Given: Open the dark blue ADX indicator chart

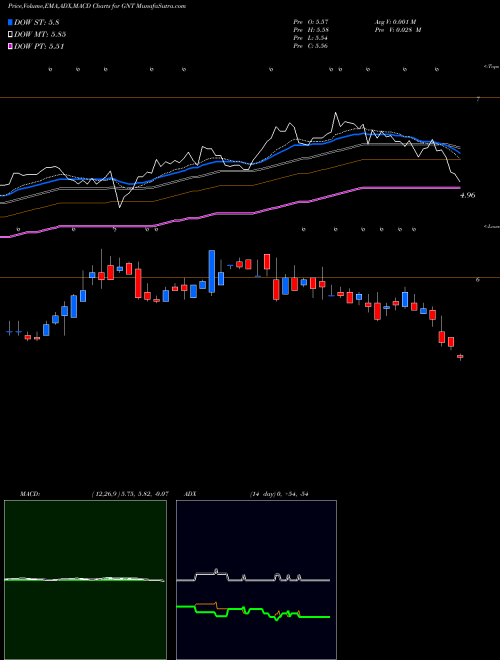Looking at the screenshot, I should click(x=256, y=580).
